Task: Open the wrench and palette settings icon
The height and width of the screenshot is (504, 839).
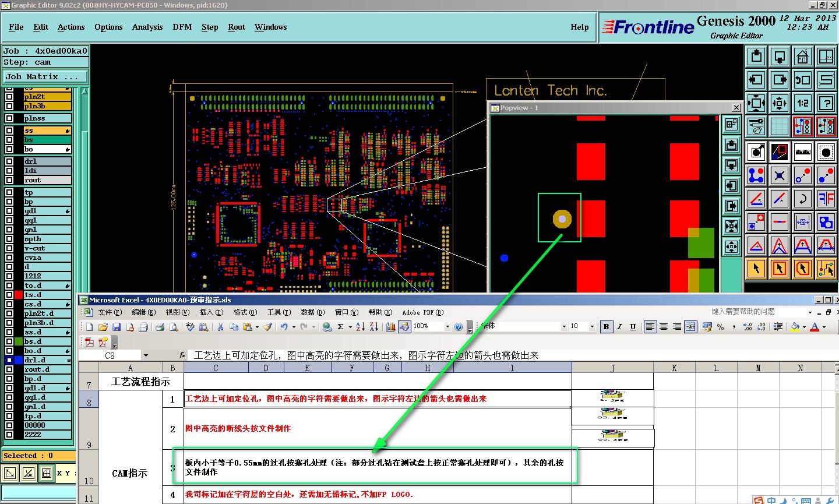Action: click(x=756, y=126)
